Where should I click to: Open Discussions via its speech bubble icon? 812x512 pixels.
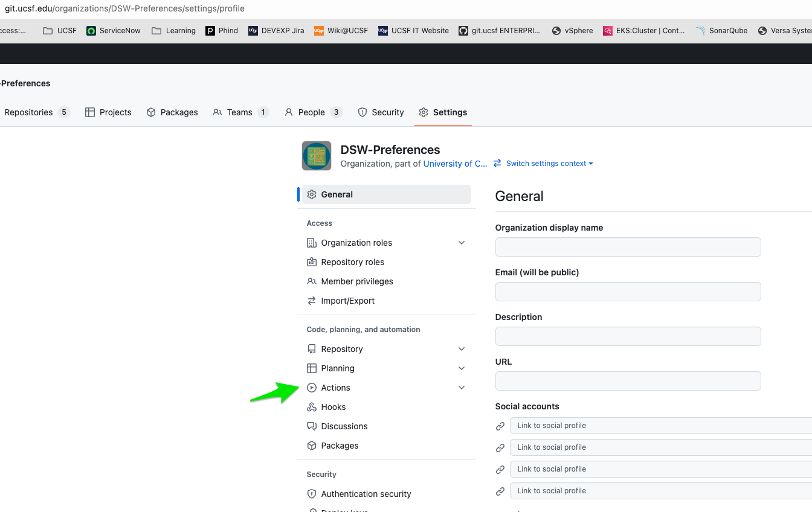[311, 426]
